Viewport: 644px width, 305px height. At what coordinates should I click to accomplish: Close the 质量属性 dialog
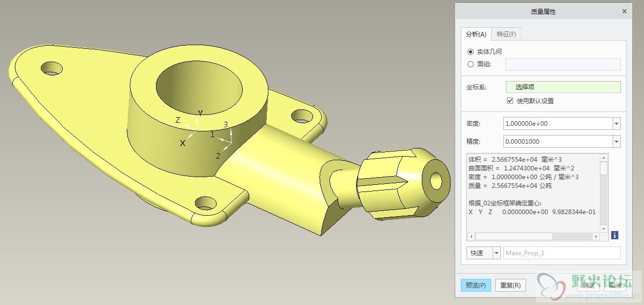coord(624,11)
